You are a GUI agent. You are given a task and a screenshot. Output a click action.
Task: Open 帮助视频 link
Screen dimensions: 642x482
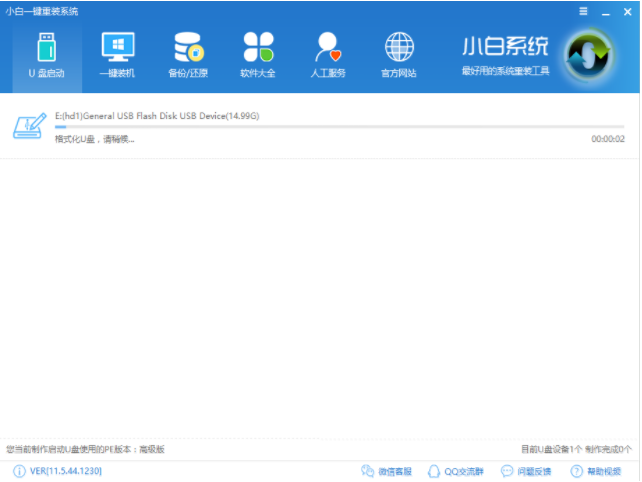(604, 471)
